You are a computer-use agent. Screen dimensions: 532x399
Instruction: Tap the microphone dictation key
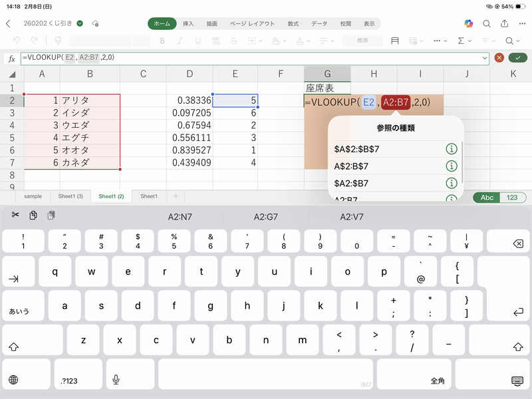click(116, 380)
